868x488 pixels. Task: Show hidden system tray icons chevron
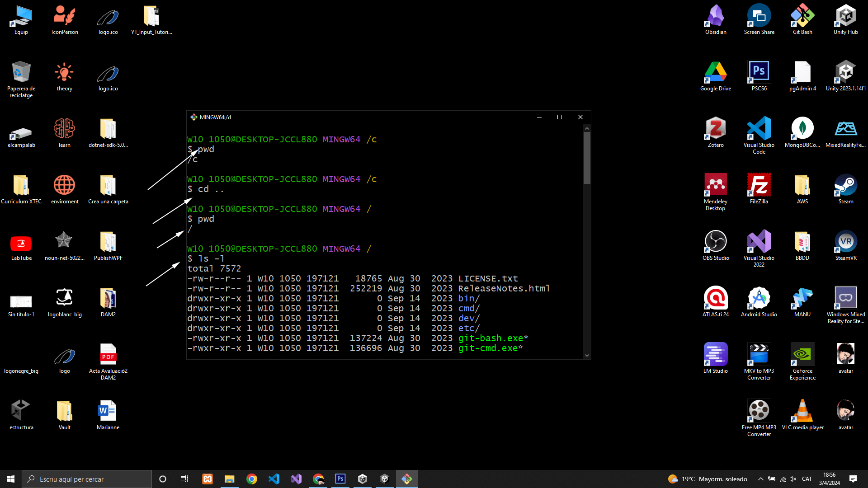click(x=761, y=479)
